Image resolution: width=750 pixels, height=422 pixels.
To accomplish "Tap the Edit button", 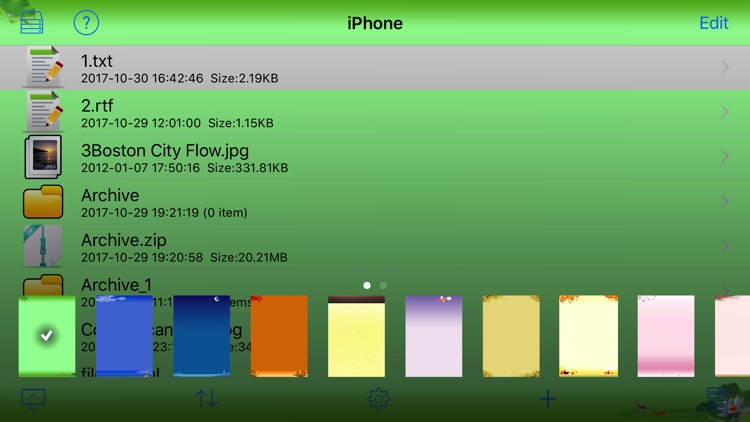I will tap(714, 23).
